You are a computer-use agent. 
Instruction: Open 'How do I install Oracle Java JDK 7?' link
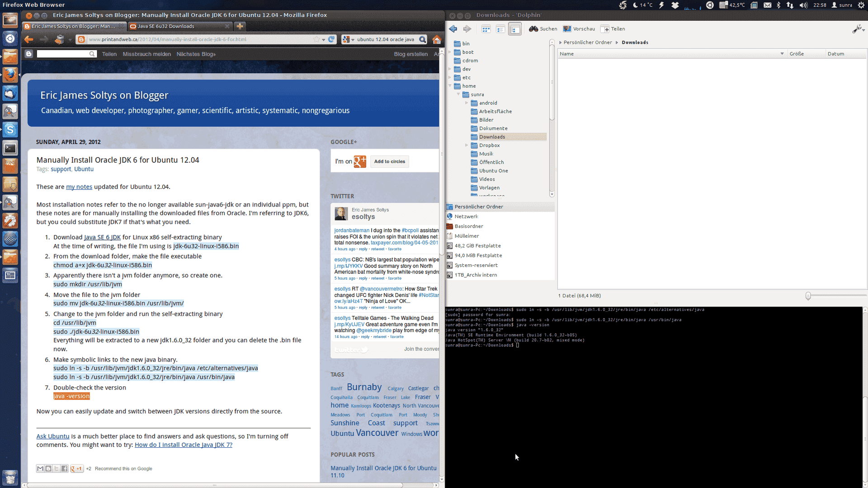[184, 445]
